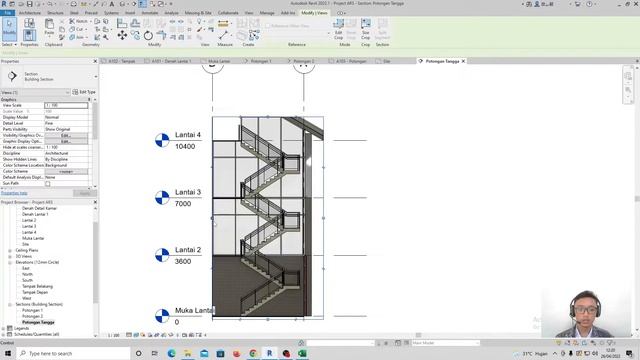This screenshot has height=360, width=640.
Task: Click the Properties palette icon in ribbon
Action: (x=29, y=35)
